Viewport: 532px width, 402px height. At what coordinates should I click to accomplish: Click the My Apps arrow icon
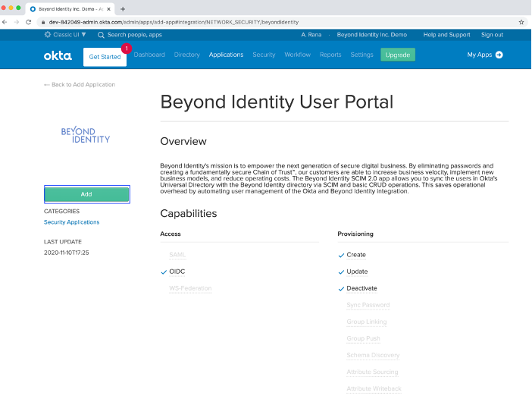point(499,55)
